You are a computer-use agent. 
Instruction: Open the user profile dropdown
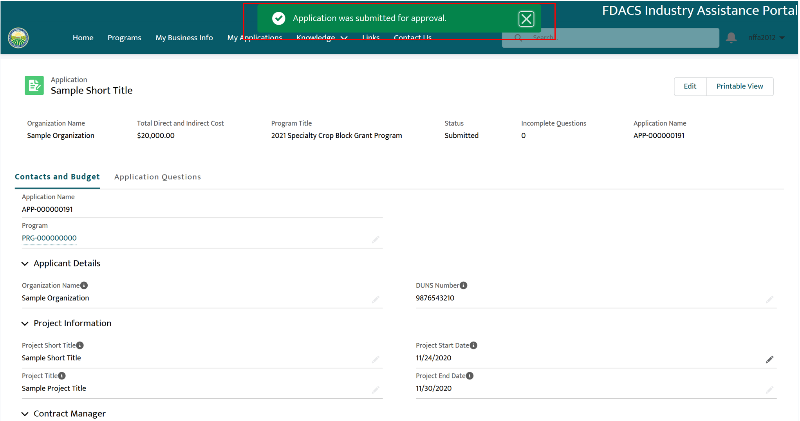point(768,38)
